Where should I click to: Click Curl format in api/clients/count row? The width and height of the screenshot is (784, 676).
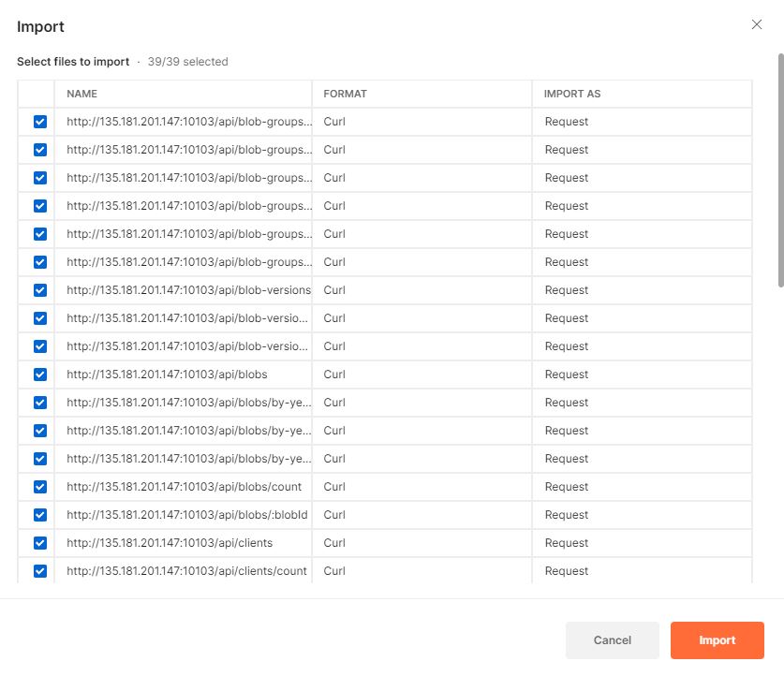(334, 571)
